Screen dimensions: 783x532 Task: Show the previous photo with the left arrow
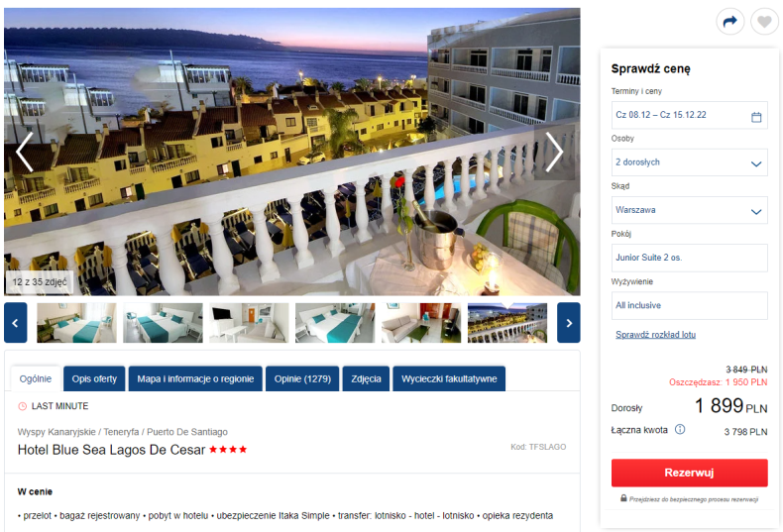click(x=24, y=153)
